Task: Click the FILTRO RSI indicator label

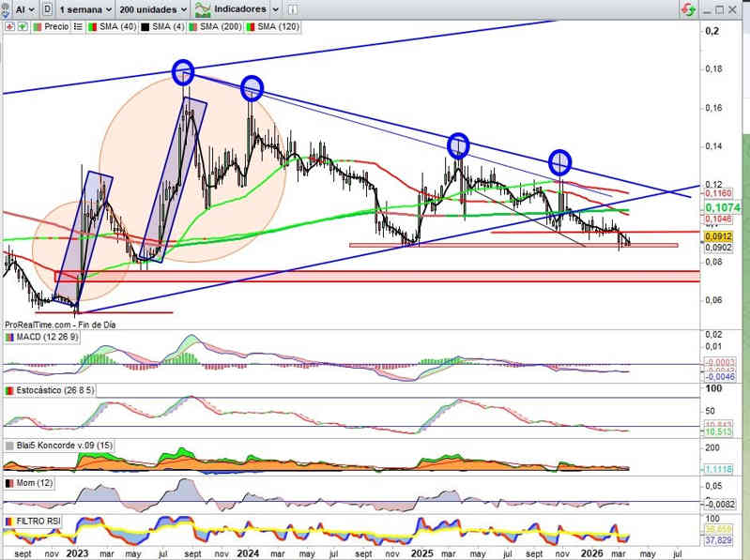Action: [x=41, y=521]
